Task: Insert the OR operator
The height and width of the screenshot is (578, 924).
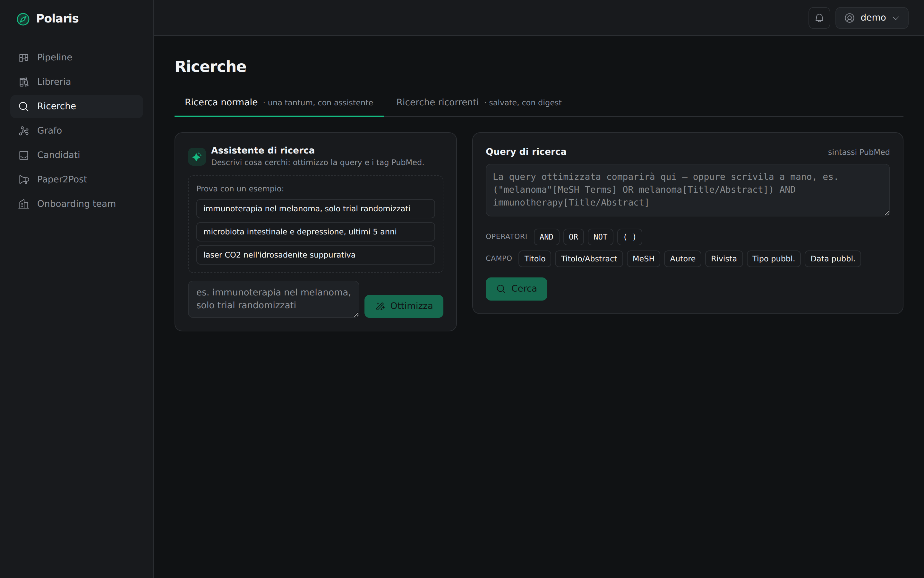Action: point(573,237)
